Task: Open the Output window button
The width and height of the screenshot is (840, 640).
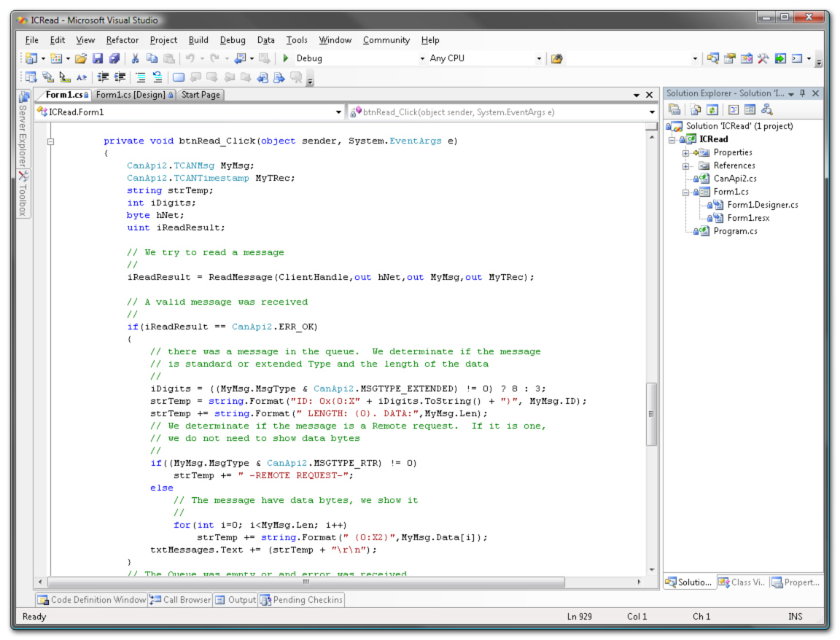Action: click(236, 600)
